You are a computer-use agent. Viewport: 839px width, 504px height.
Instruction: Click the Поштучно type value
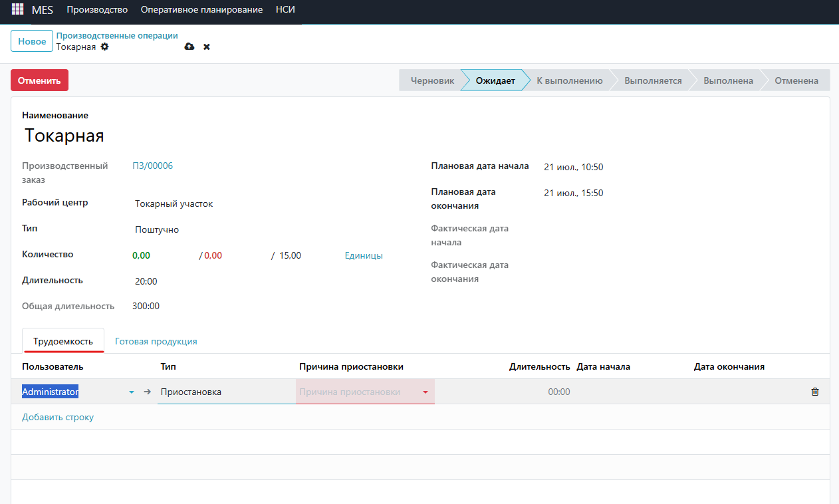click(157, 230)
